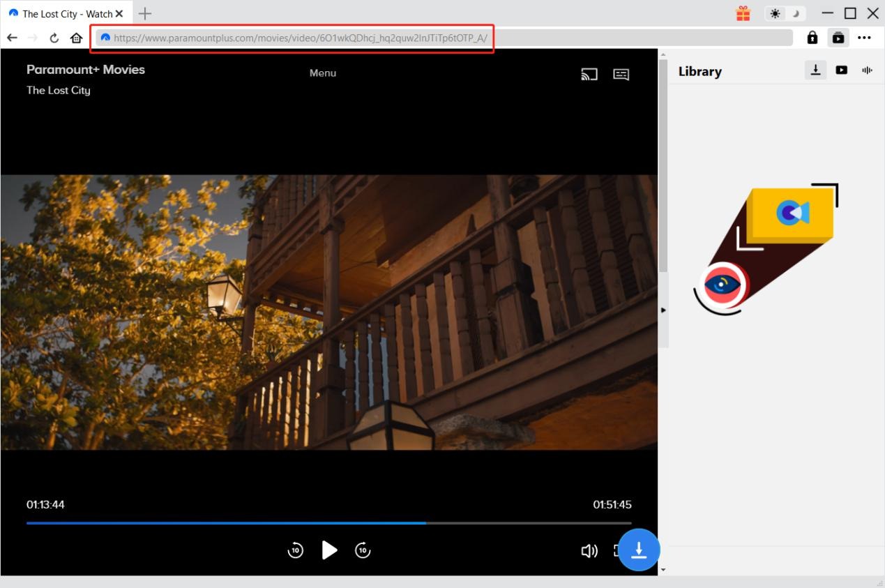This screenshot has width=885, height=588.
Task: Click the gift promotion icon in the titlebar
Action: 743,13
